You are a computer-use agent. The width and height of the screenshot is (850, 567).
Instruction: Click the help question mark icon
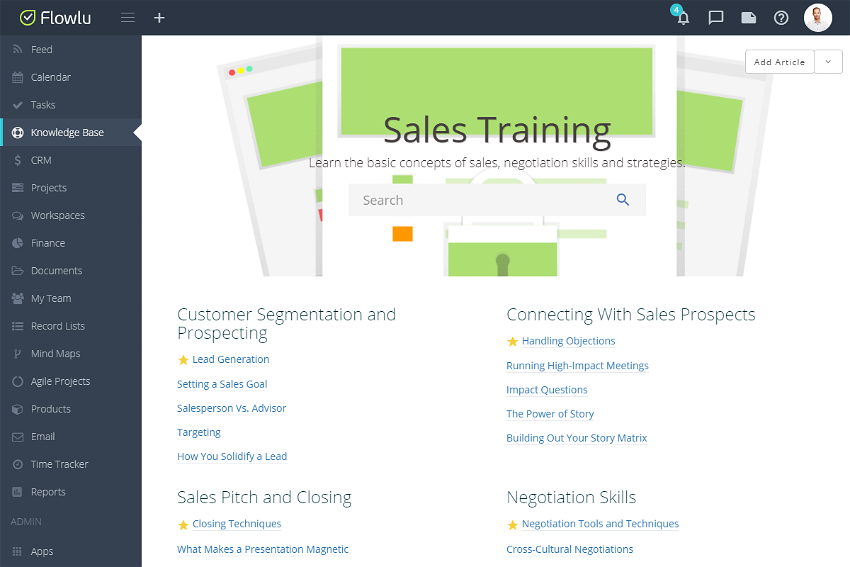pos(781,18)
